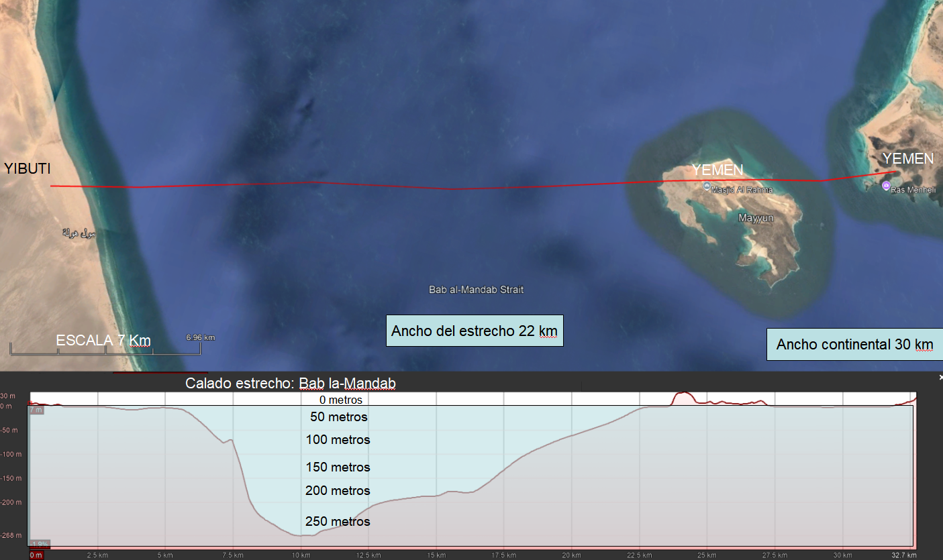
Task: Click the Bab al-Mandab Strait map label
Action: 476,290
